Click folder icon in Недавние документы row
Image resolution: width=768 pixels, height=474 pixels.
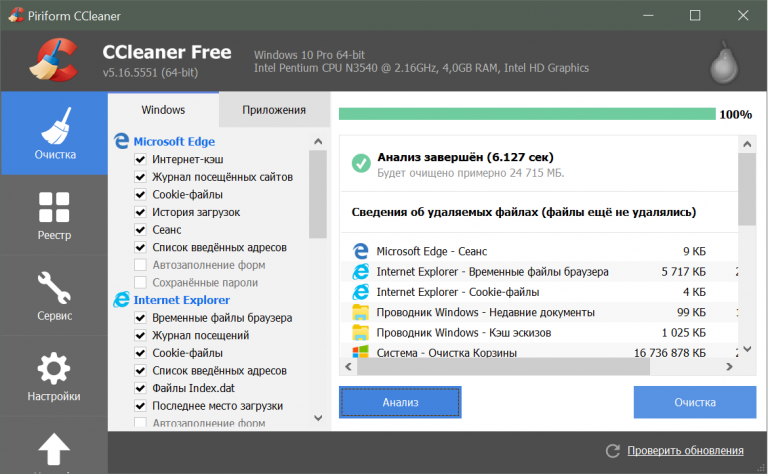(x=360, y=312)
